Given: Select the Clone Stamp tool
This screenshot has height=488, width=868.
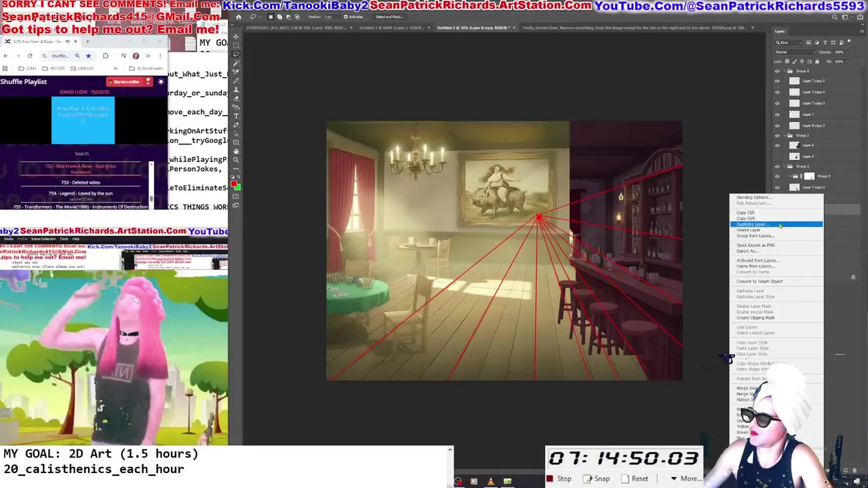Looking at the screenshot, I should [x=236, y=89].
